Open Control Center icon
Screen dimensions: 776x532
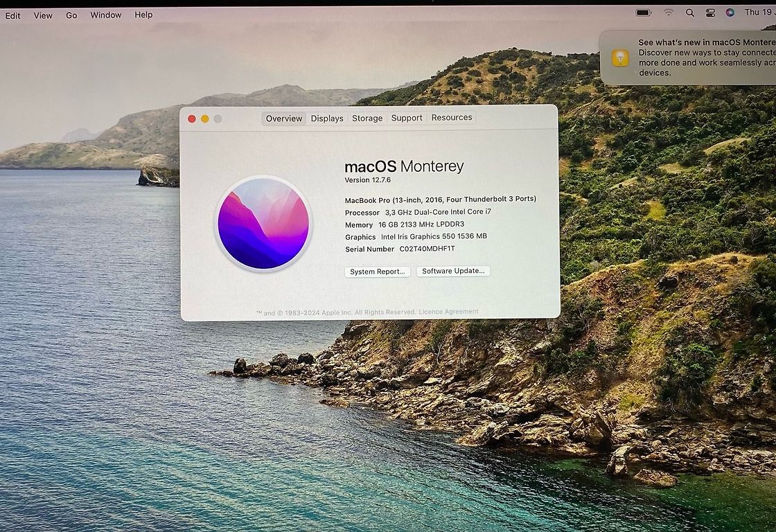click(710, 13)
